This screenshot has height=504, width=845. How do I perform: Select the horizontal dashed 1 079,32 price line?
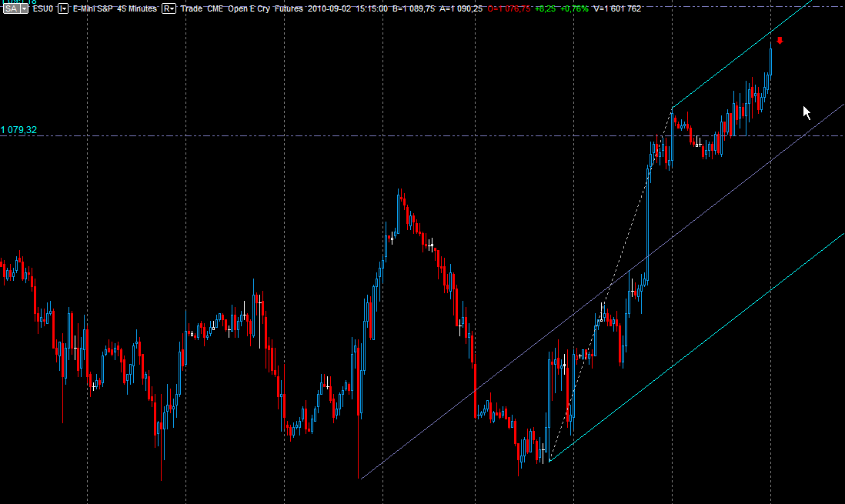pos(420,135)
